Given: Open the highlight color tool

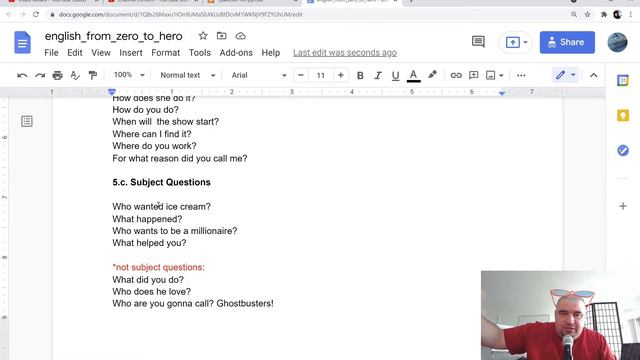Looking at the screenshot, I should click(x=432, y=75).
